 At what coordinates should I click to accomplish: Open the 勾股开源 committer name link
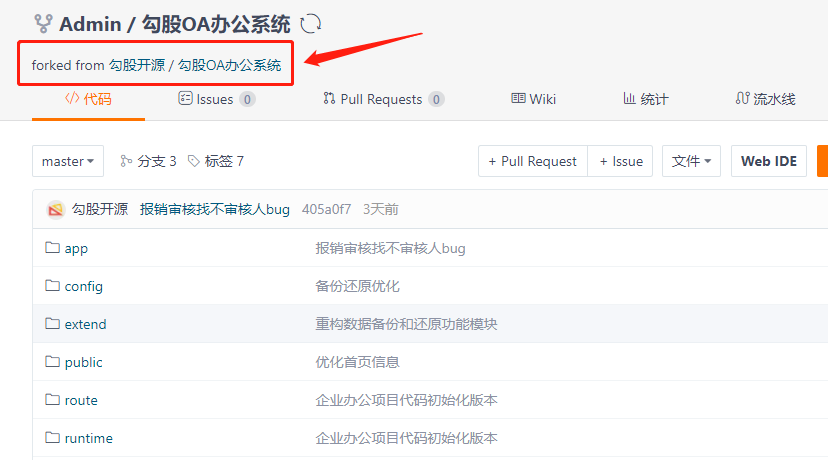(100, 209)
